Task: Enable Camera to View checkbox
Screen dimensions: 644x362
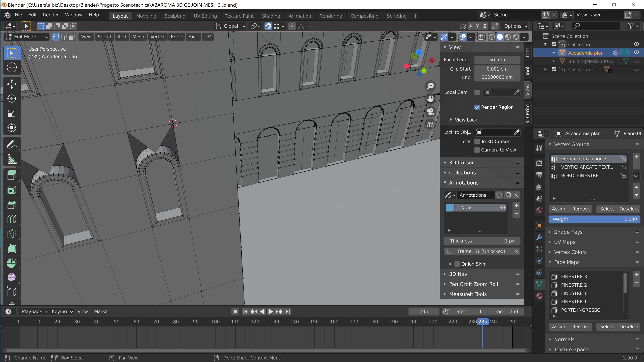Action: point(477,150)
